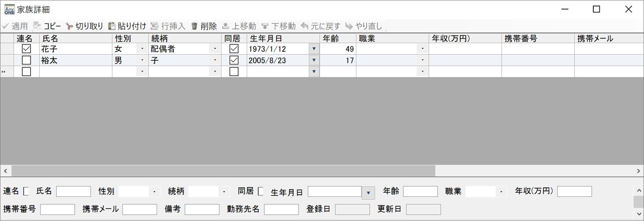Click the 上移動 move up icon

(225, 26)
